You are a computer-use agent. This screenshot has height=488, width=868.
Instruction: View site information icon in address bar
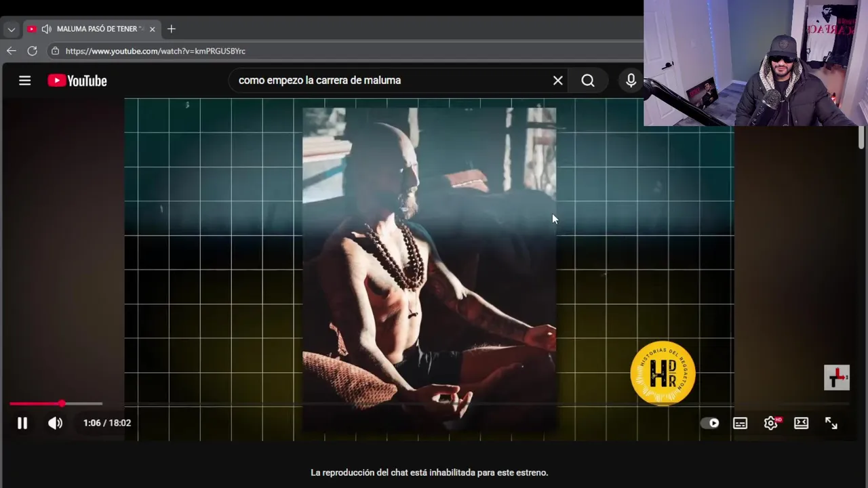55,51
